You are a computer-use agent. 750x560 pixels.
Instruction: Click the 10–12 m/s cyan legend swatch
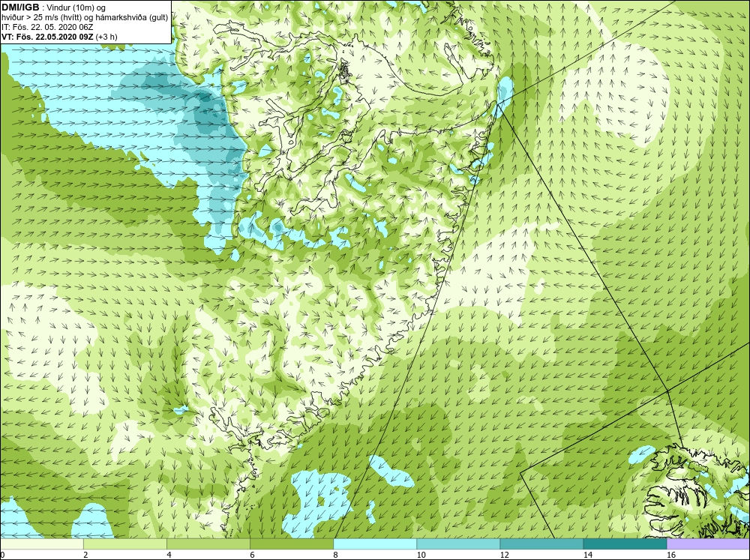(x=458, y=544)
